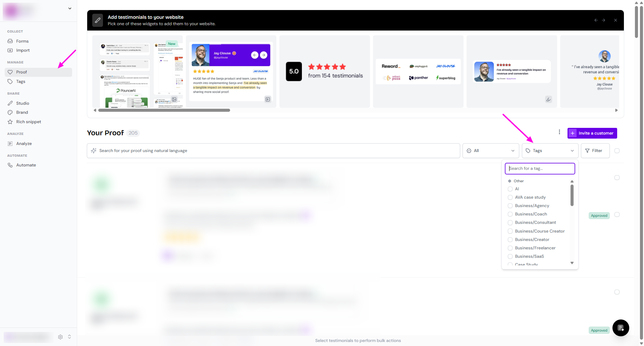Screen dimensions: 644x346
Task: Click the Rich snippet star icon
Action: 10,122
